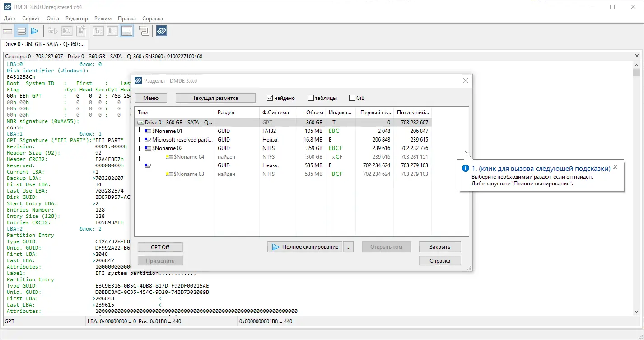644x340 pixels.
Task: Click the GPT Off button
Action: pos(160,247)
